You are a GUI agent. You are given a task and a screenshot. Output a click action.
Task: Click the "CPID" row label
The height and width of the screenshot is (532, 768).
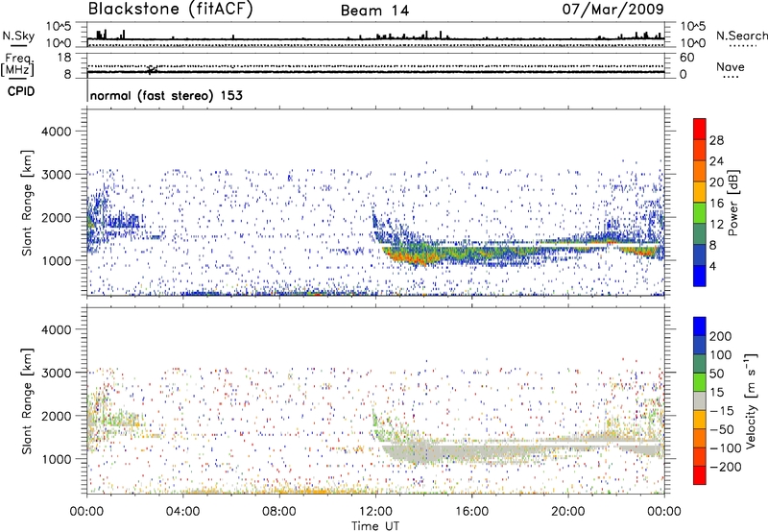tap(21, 91)
